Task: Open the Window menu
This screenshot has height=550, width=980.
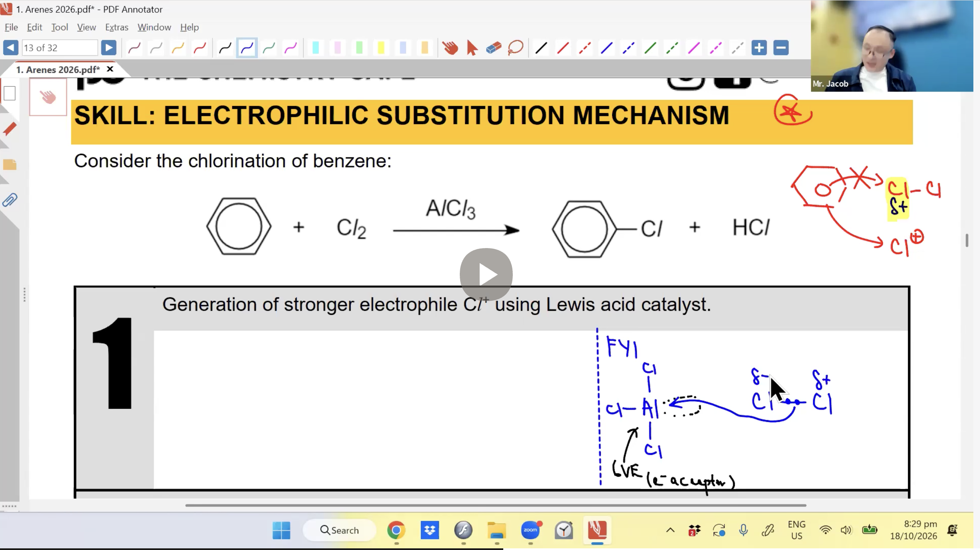Action: [x=154, y=27]
